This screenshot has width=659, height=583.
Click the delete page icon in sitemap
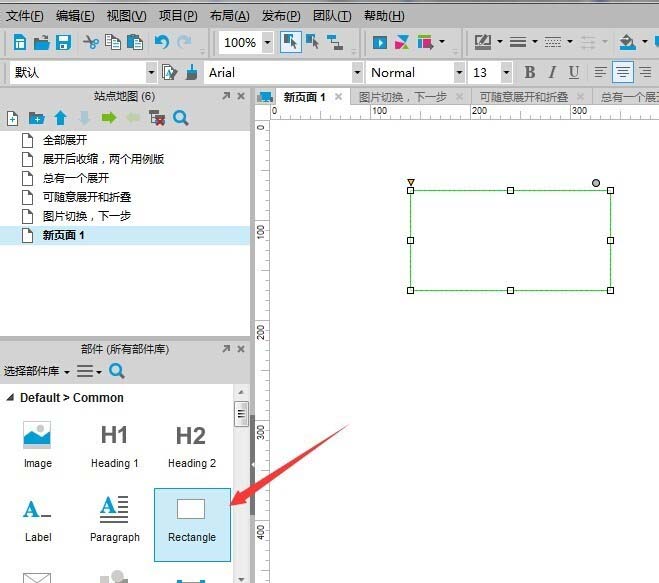(157, 118)
